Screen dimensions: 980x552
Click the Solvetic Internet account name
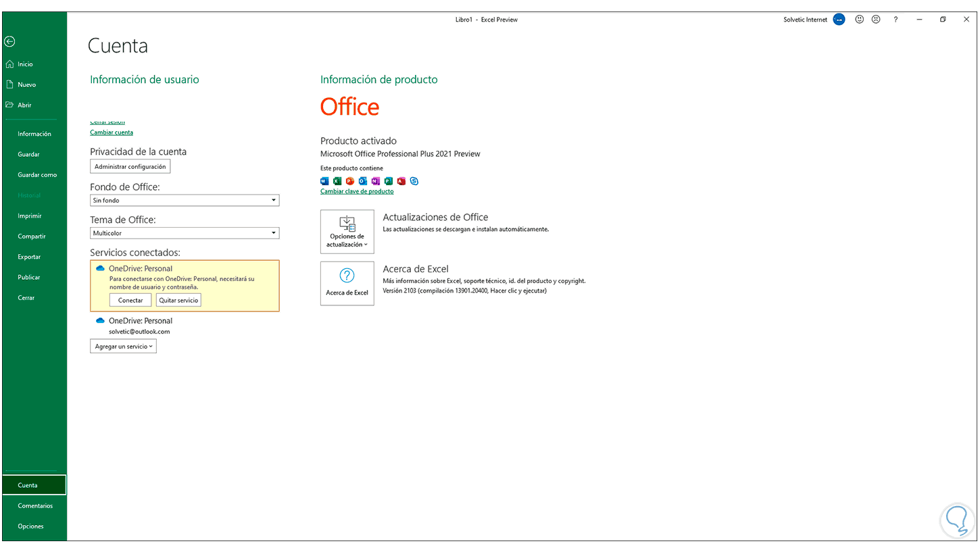pyautogui.click(x=806, y=20)
